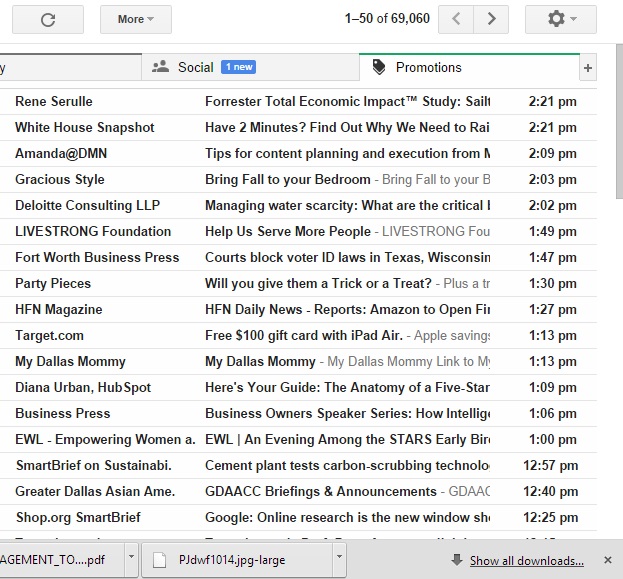The width and height of the screenshot is (623, 579).
Task: Expand options for the PDF download
Action: 131,561
